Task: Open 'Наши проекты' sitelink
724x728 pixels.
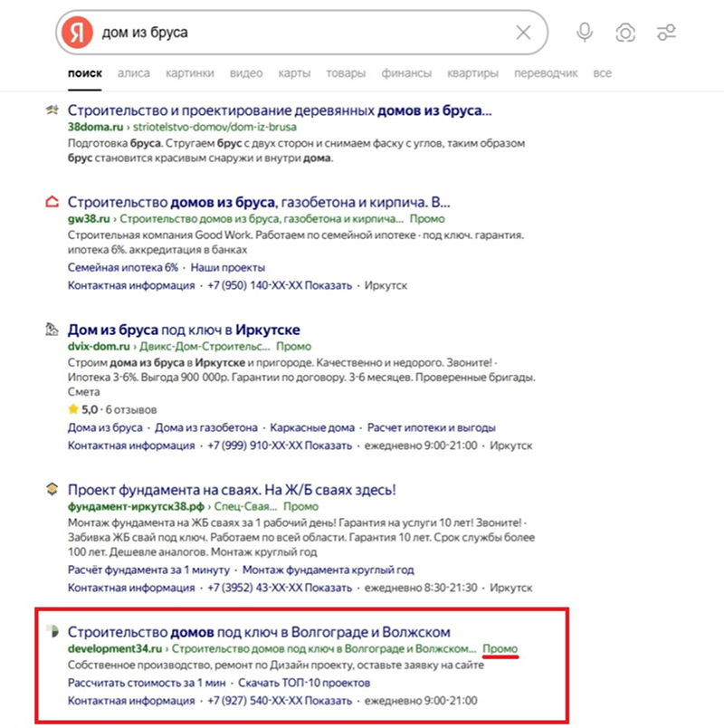Action: [x=228, y=267]
